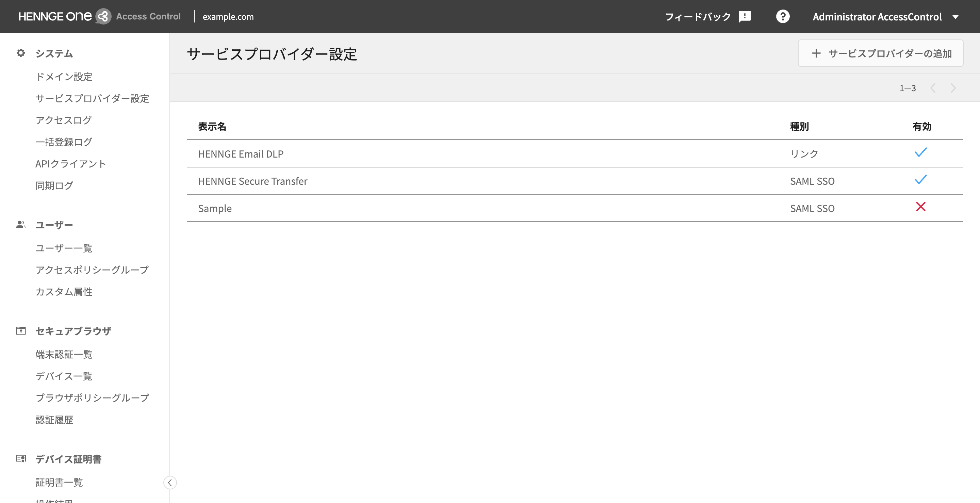
Task: Open 端末認証一覧 in the sidebar
Action: pyautogui.click(x=64, y=354)
